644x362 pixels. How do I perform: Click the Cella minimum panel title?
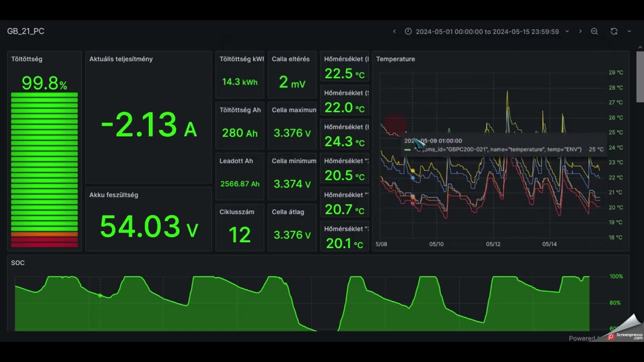pyautogui.click(x=294, y=161)
